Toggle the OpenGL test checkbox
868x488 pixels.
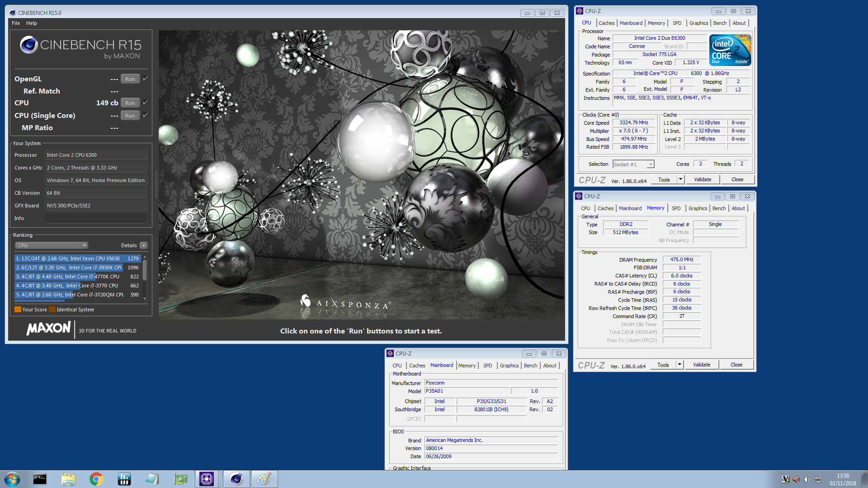coord(145,79)
